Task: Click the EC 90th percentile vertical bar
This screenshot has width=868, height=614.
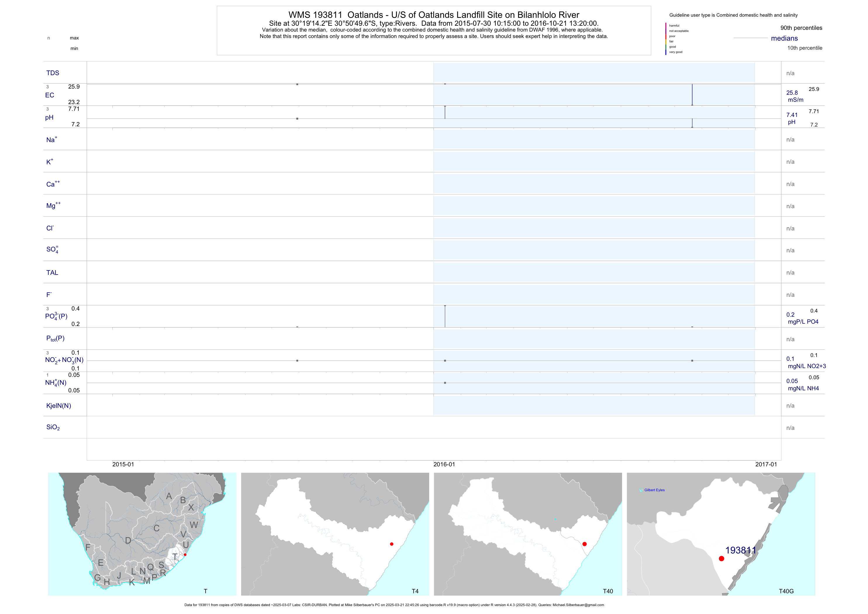Action: [692, 94]
